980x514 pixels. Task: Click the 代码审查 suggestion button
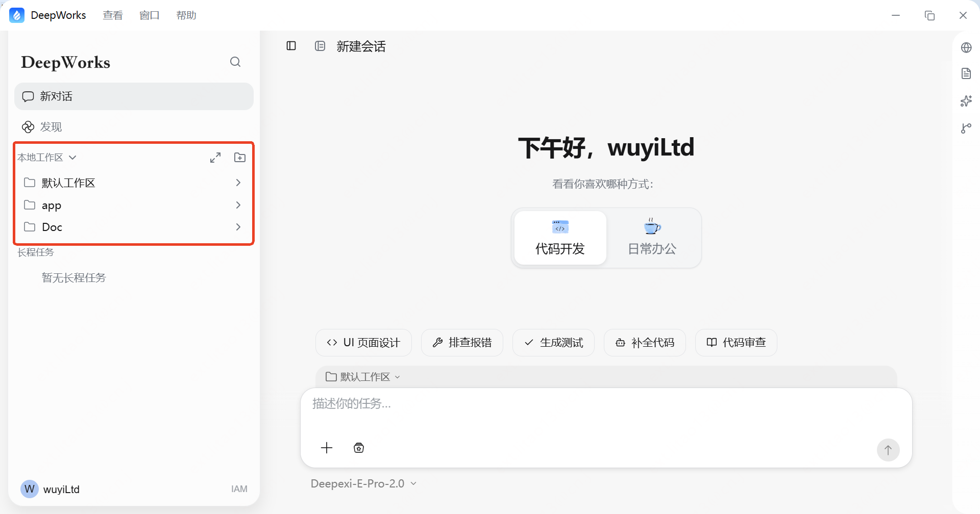736,343
